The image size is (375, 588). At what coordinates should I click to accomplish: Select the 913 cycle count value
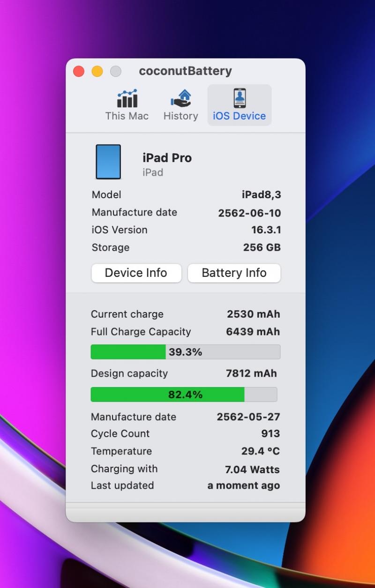coord(271,434)
